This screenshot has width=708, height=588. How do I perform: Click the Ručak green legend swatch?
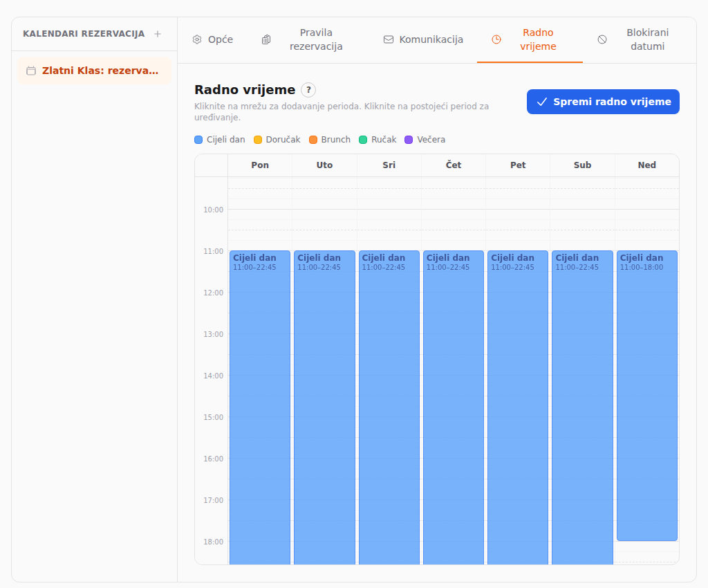click(363, 140)
